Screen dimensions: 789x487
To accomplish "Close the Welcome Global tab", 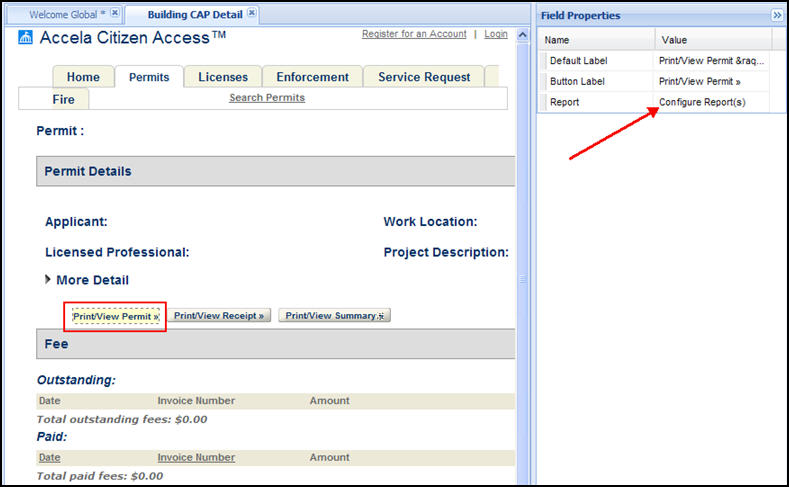I will coord(115,13).
